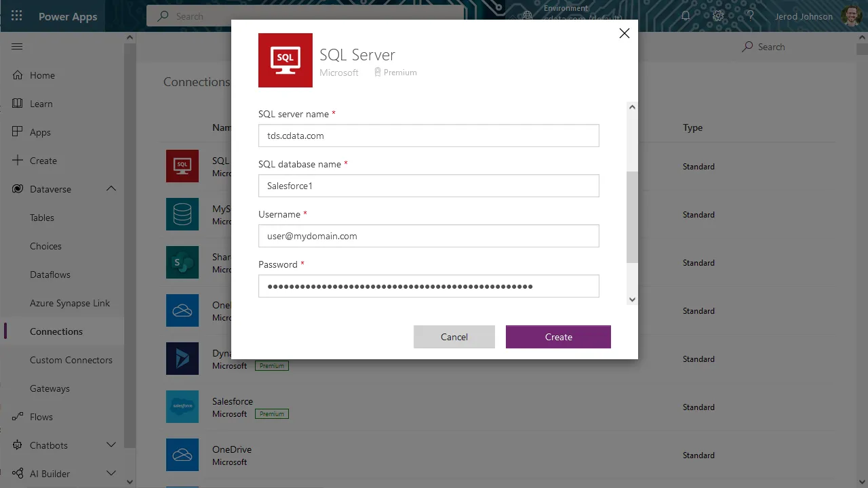The height and width of the screenshot is (488, 868).
Task: Expand the AI Builder menu chevron
Action: [x=111, y=474]
